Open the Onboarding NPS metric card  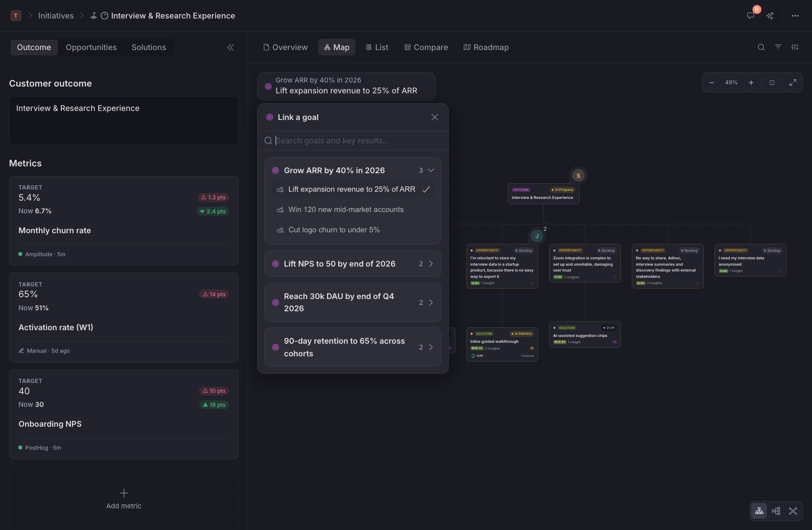click(x=124, y=414)
